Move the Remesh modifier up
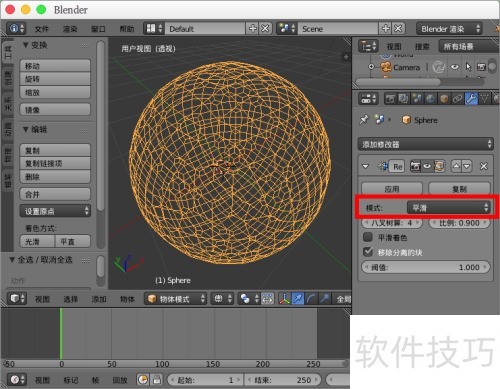Image resolution: width=500 pixels, height=389 pixels. [456, 166]
